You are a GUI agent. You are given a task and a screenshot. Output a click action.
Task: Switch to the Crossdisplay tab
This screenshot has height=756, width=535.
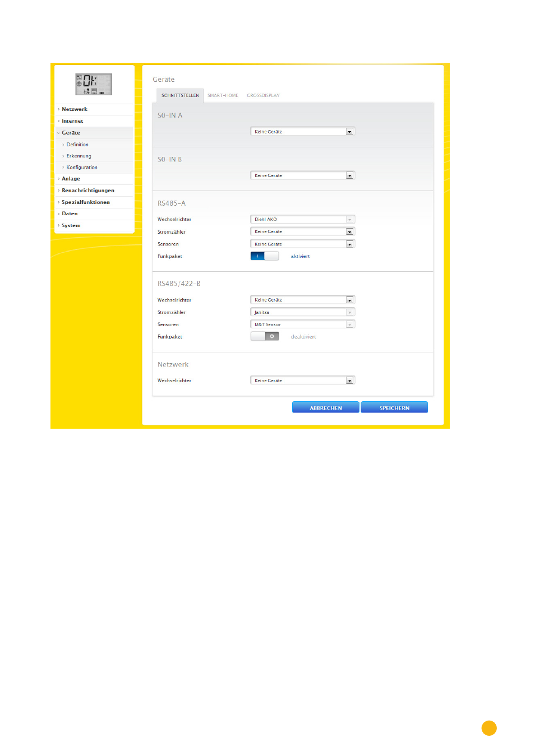(263, 95)
